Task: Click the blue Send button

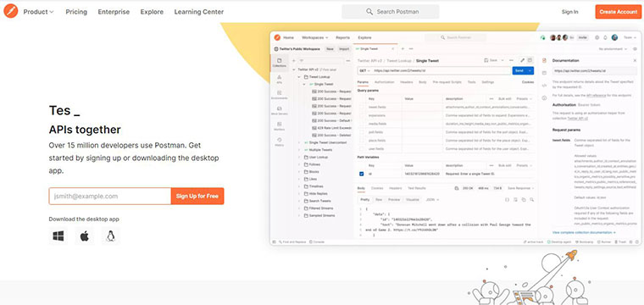Action: 523,70
